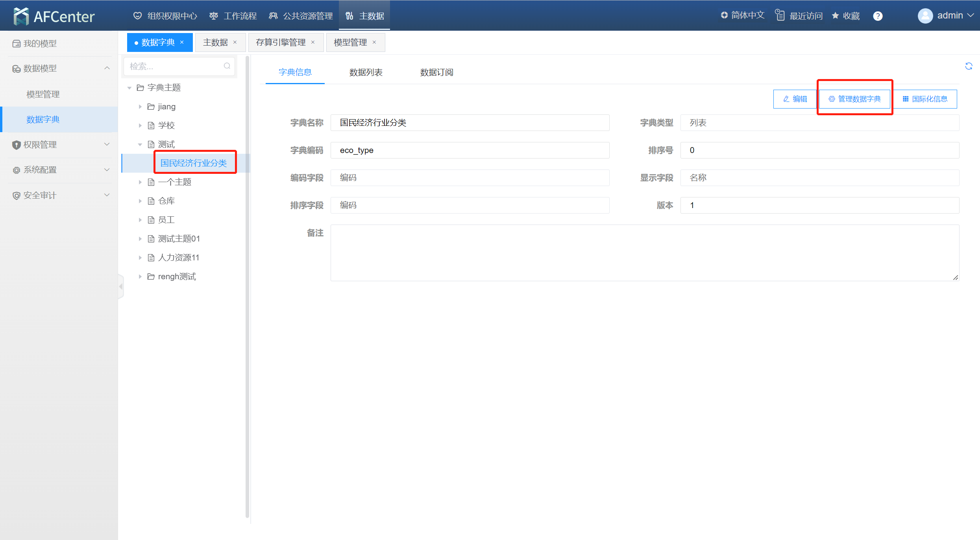The image size is (980, 540).
Task: Click the AFCenter logo
Action: tap(54, 16)
